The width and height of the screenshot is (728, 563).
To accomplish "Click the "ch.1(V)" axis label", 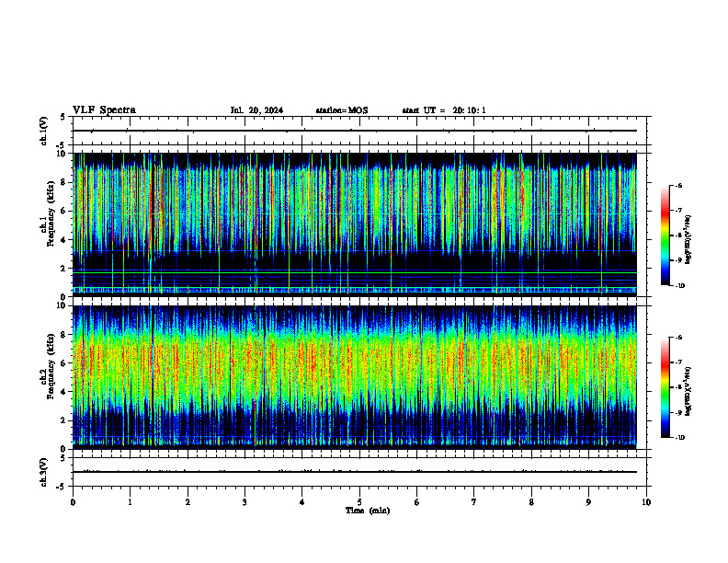I will (43, 131).
